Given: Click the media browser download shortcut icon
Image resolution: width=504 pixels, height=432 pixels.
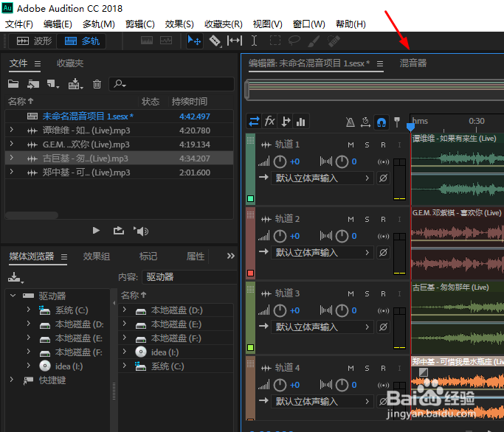Looking at the screenshot, I should pos(15,277).
